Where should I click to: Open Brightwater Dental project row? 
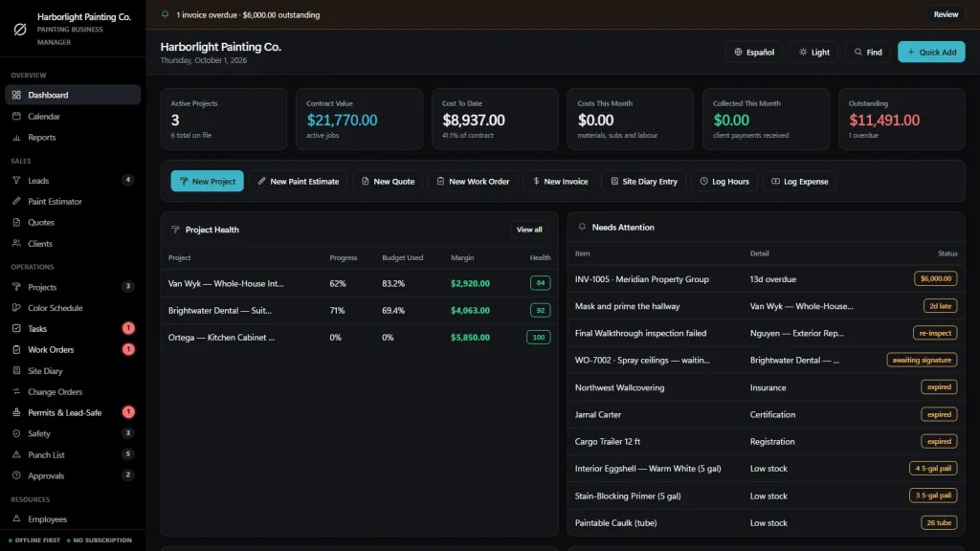coord(360,311)
